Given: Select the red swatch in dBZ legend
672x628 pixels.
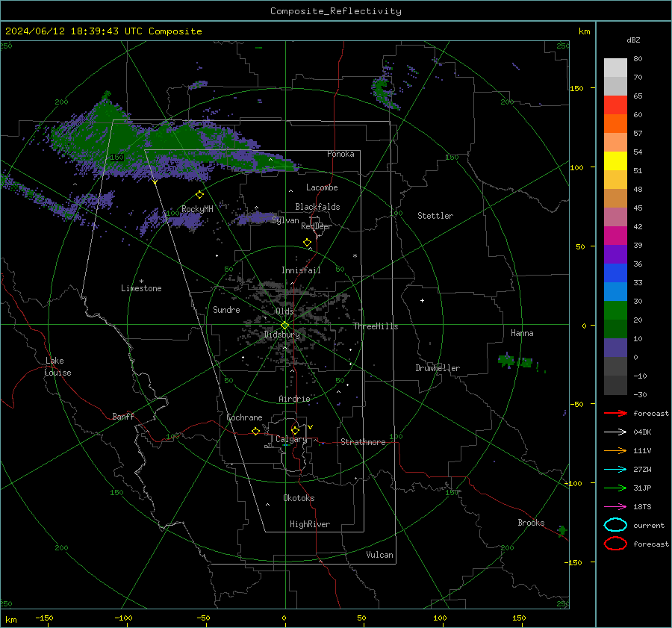Looking at the screenshot, I should pos(615,105).
